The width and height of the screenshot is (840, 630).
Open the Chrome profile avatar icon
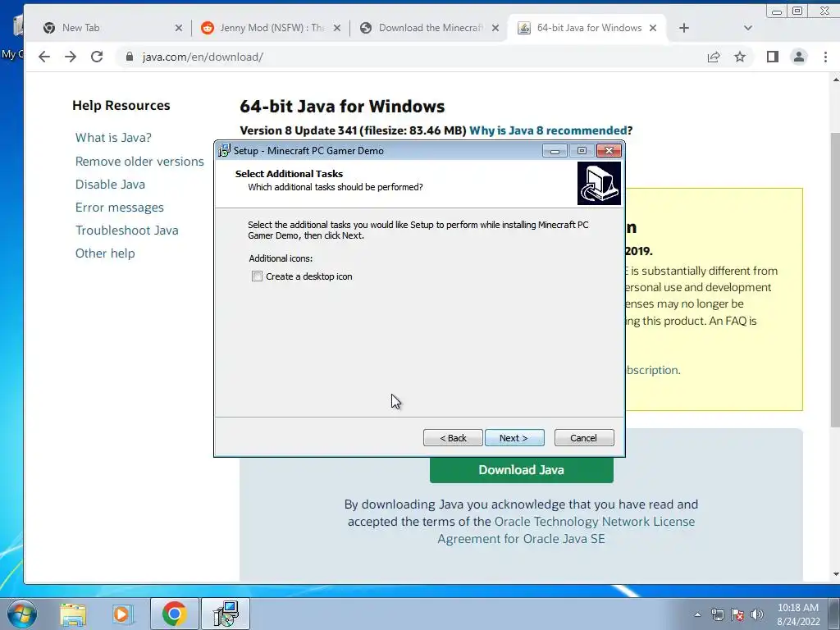pyautogui.click(x=799, y=57)
